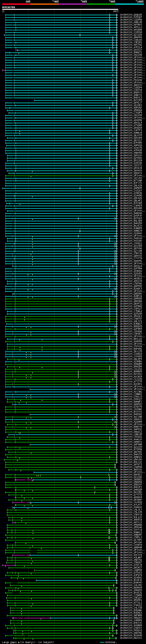
Task: Select the UniRef100_B4NZ46 label
Action: [x=131, y=213]
